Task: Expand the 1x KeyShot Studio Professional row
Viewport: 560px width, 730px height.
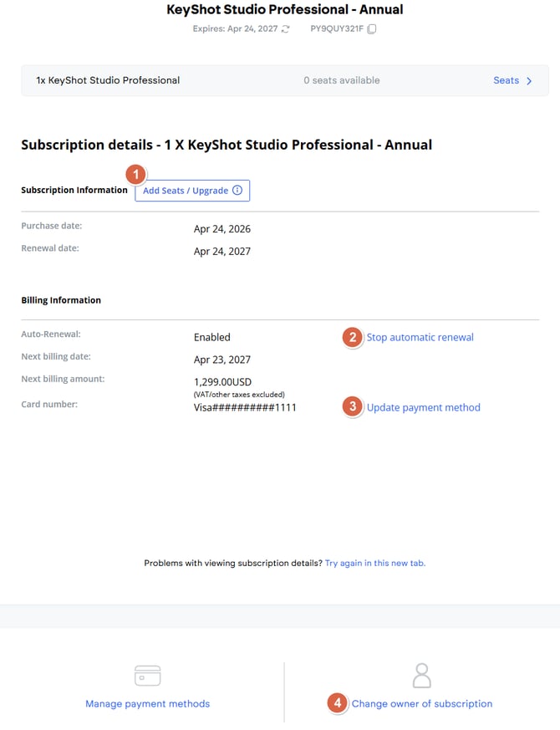Action: click(x=285, y=80)
